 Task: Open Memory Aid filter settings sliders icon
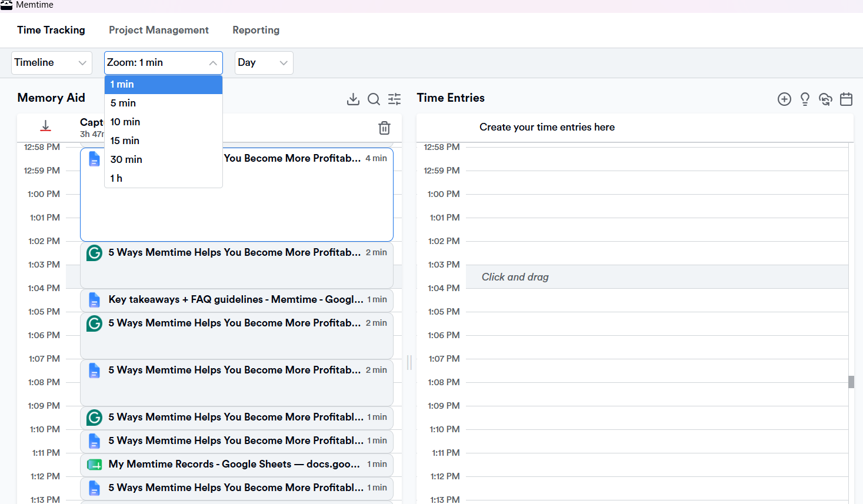[395, 99]
